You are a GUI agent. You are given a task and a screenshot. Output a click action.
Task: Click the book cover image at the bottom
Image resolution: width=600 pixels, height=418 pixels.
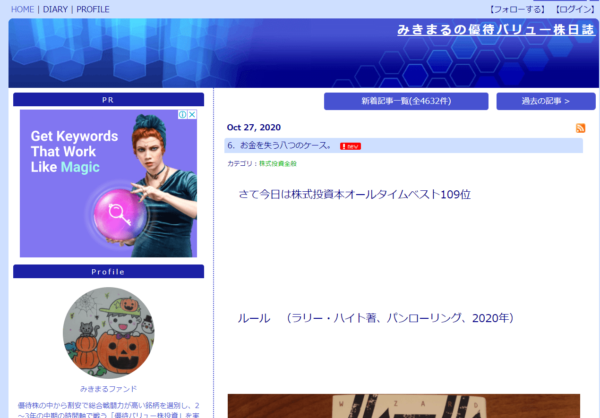pyautogui.click(x=403, y=406)
